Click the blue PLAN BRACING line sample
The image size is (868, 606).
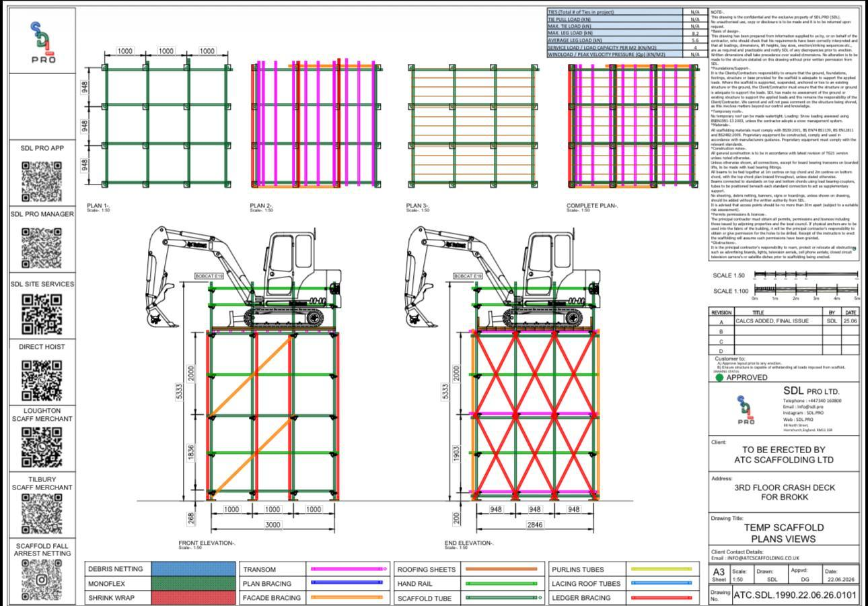coord(347,583)
